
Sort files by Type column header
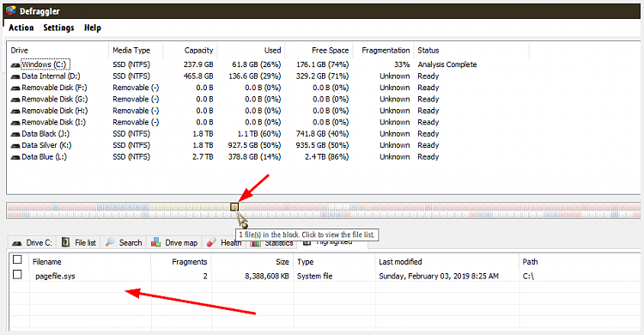tap(334, 262)
